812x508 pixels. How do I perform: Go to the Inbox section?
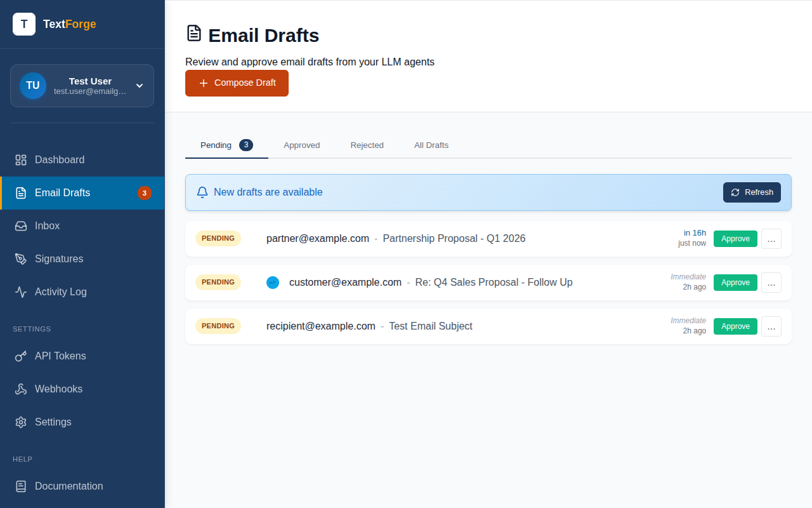(x=82, y=226)
